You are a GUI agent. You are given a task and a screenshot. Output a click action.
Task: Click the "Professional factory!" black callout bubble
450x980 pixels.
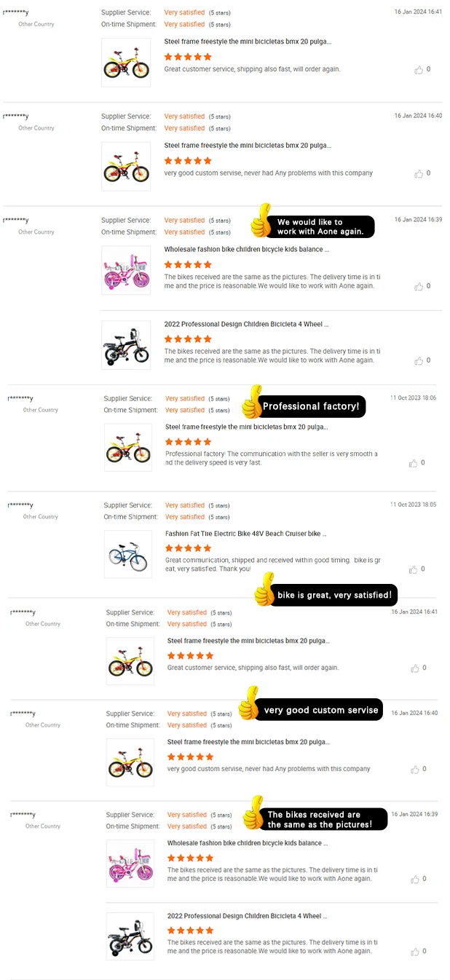point(311,406)
